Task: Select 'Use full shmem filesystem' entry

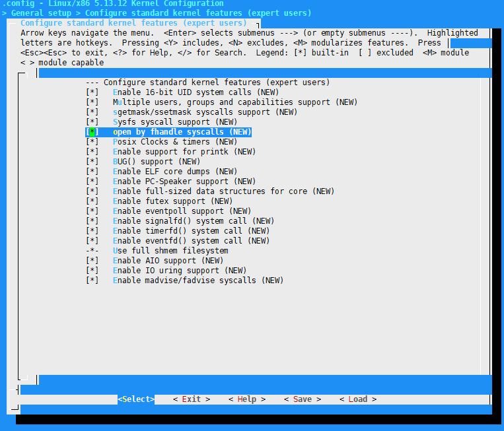Action: (157, 251)
